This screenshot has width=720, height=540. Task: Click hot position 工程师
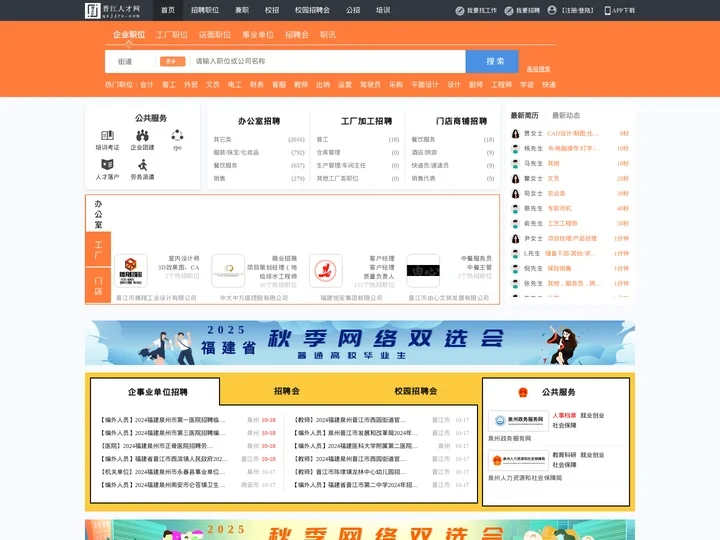click(x=501, y=84)
